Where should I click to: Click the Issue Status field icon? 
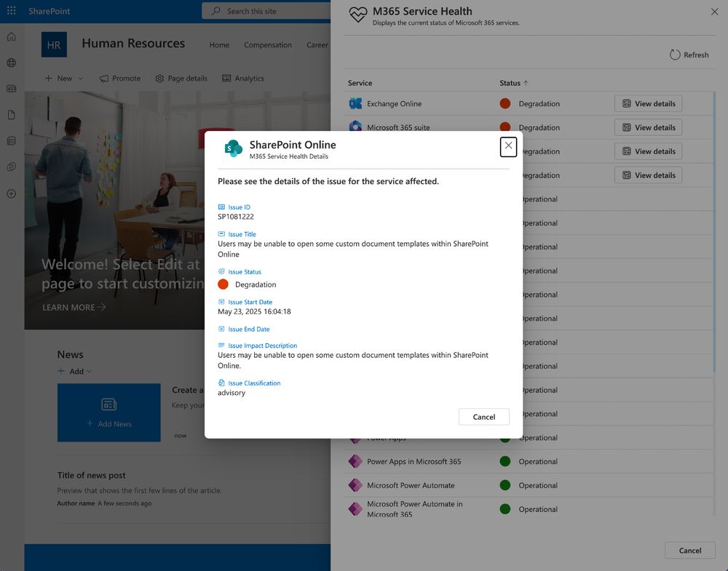coord(221,271)
